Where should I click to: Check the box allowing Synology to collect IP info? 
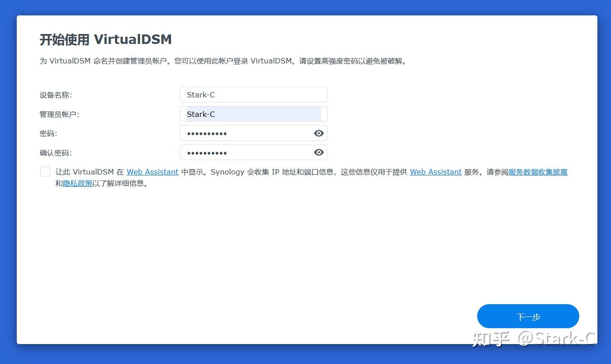click(x=44, y=171)
